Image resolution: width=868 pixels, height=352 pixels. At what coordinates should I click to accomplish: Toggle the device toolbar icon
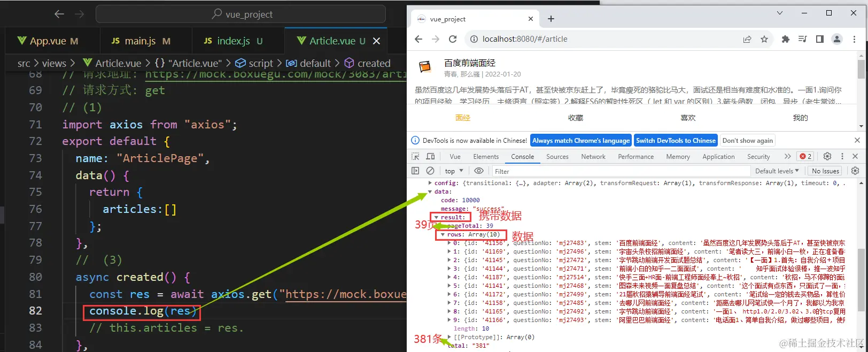pos(430,156)
